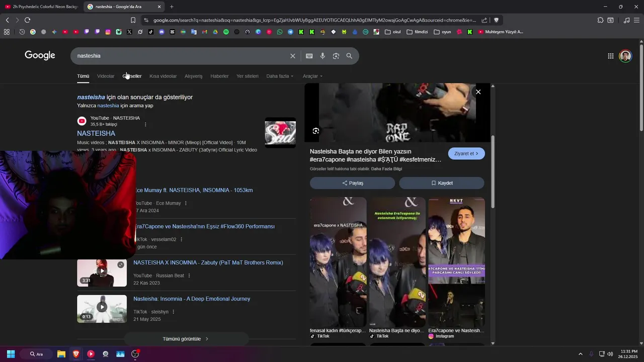Open the oyun bookmarks folder
Image resolution: width=644 pixels, height=362 pixels.
pyautogui.click(x=442, y=32)
